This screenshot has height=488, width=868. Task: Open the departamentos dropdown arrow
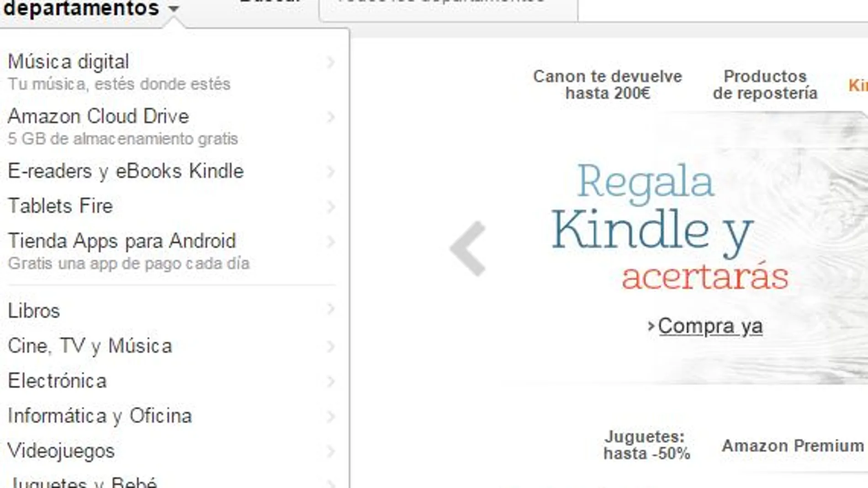pos(173,9)
